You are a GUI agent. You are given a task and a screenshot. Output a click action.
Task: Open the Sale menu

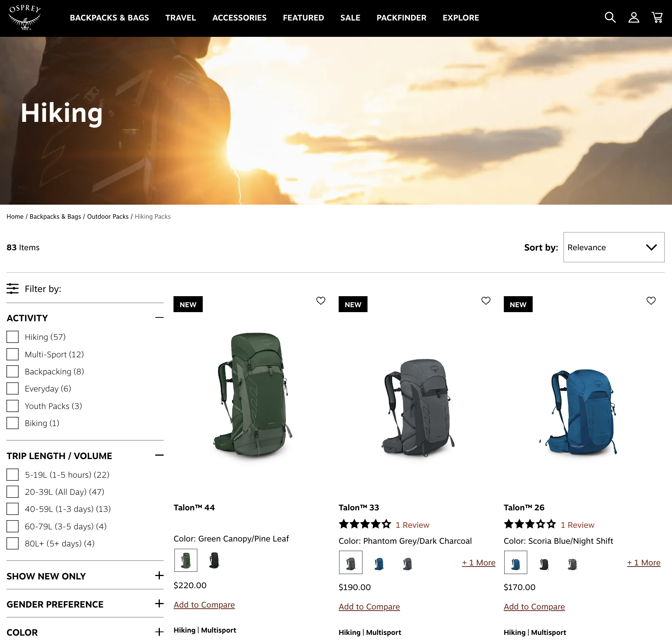tap(350, 18)
